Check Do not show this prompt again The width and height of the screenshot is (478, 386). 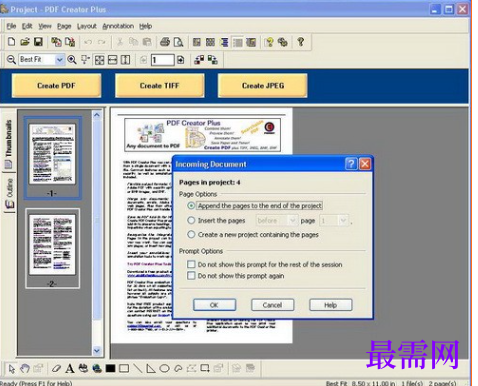point(236,276)
